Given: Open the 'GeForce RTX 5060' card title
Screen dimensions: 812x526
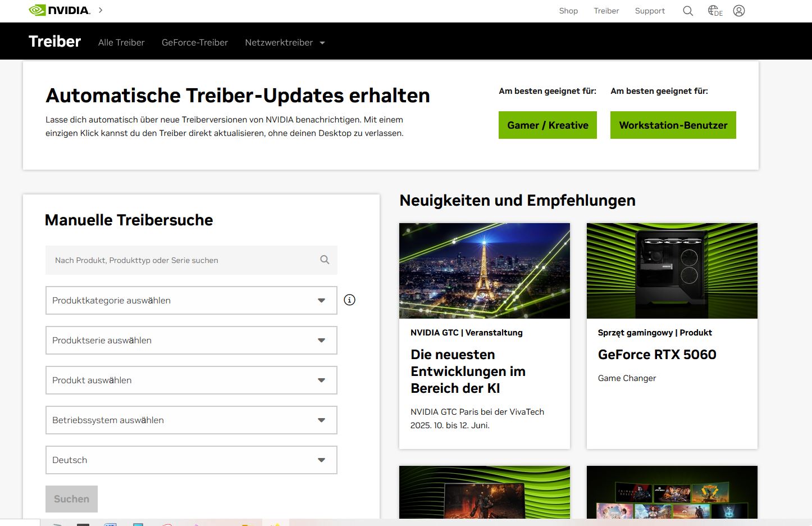Looking at the screenshot, I should click(x=657, y=355).
